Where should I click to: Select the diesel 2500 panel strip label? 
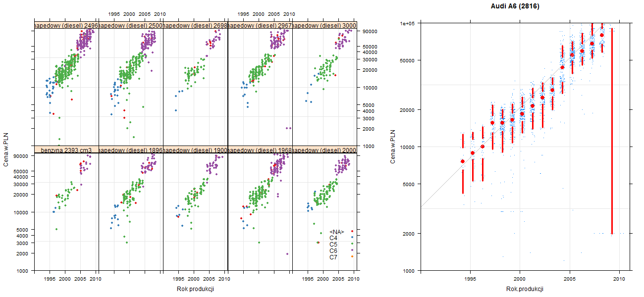(x=131, y=25)
